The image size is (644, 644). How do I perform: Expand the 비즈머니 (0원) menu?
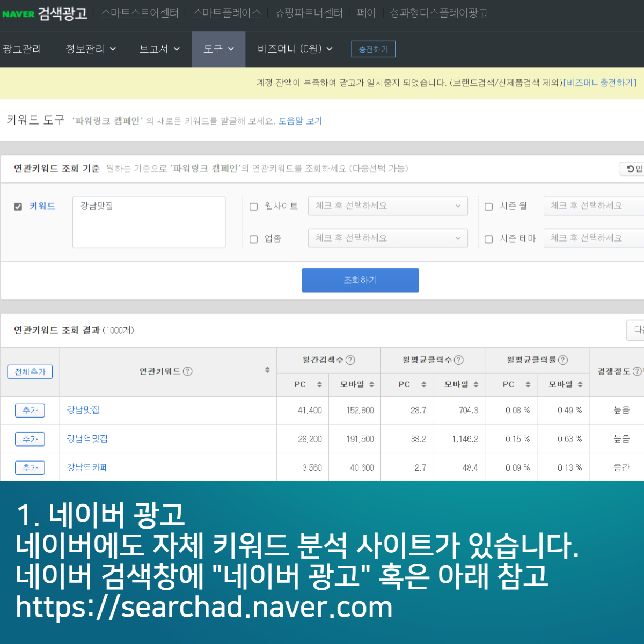[x=295, y=49]
